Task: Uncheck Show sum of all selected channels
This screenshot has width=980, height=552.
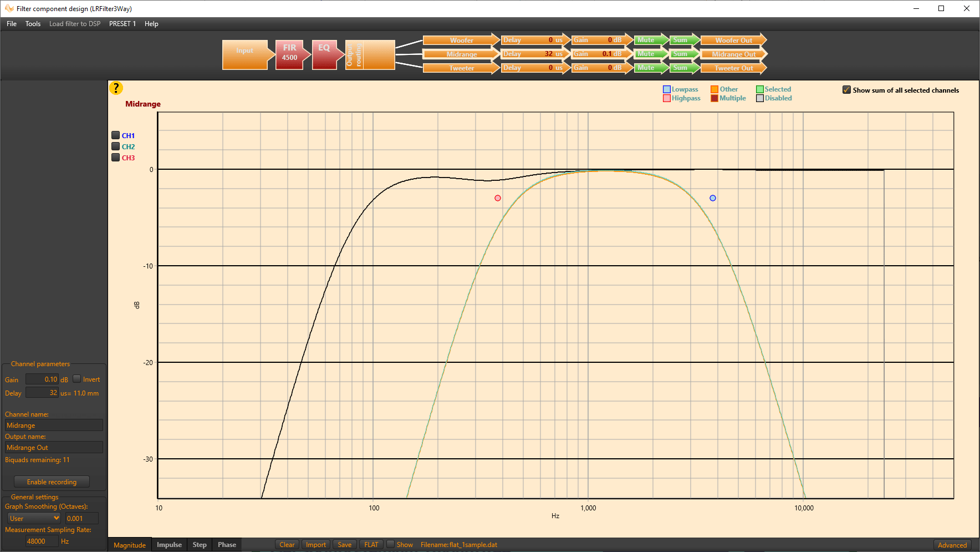Action: pos(846,89)
